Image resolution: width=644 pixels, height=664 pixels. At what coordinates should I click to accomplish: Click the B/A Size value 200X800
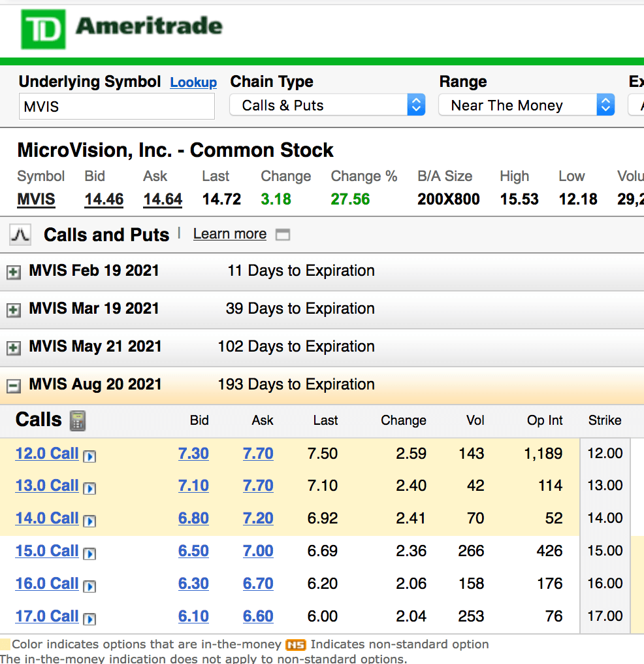(x=449, y=199)
